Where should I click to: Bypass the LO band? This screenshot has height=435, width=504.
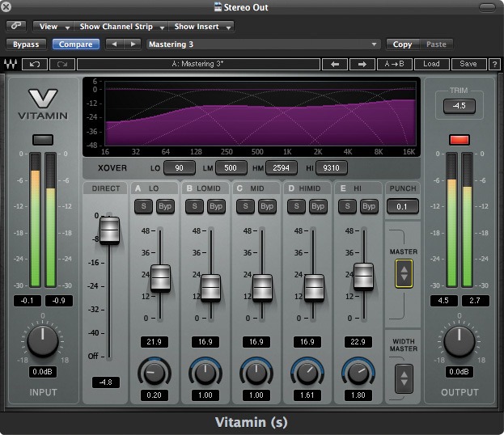click(165, 206)
